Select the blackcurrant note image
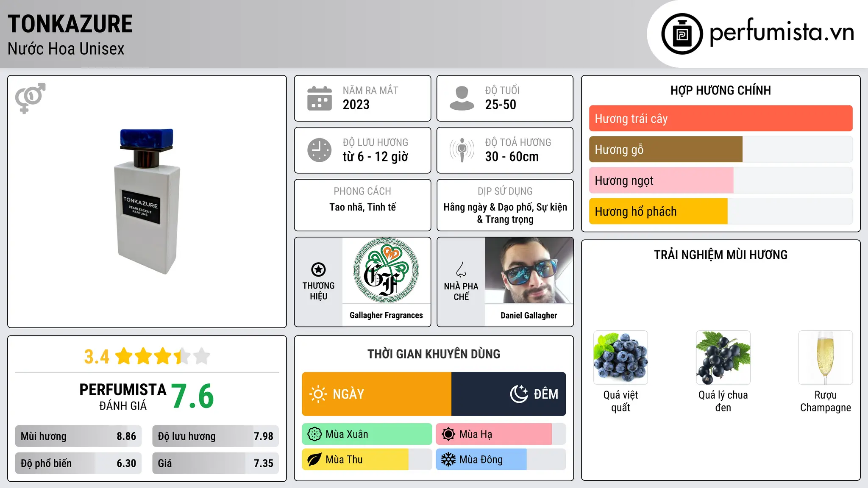This screenshot has height=488, width=868. point(723,358)
